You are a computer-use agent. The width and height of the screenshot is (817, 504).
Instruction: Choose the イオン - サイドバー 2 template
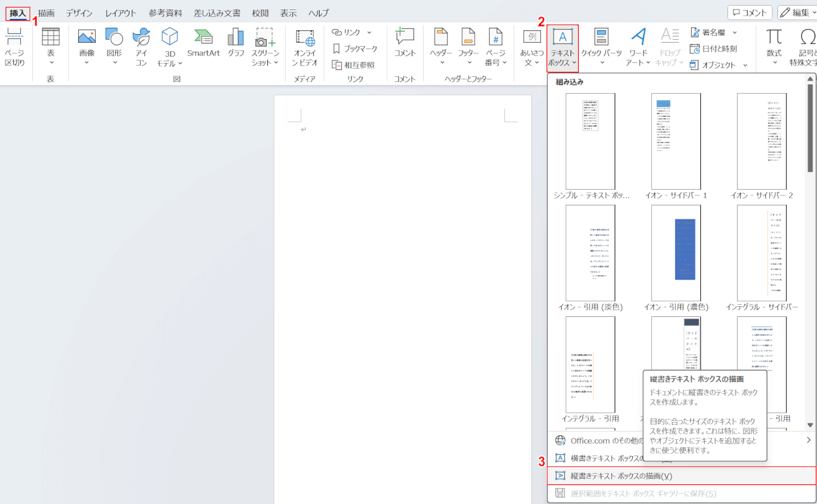click(x=762, y=146)
